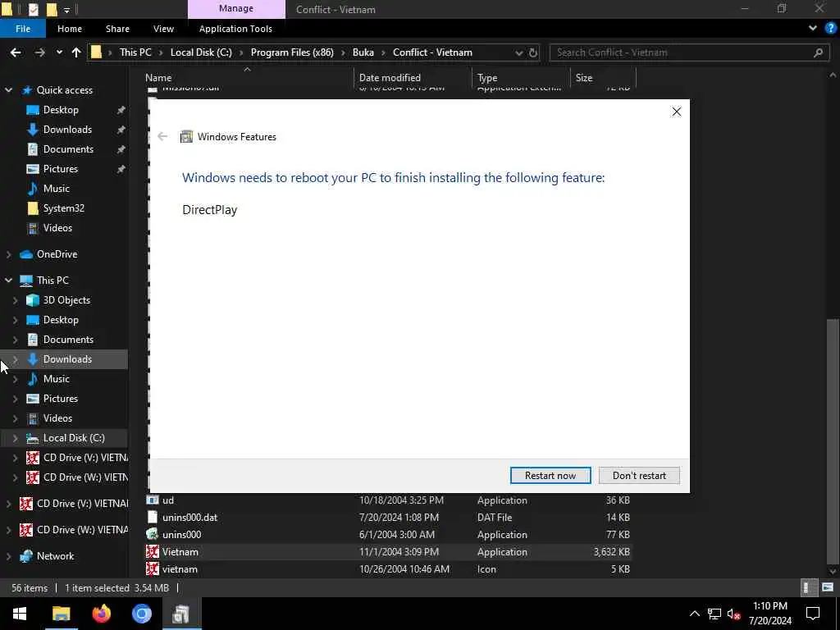
Task: Select Local Disk (C:) in sidebar
Action: point(73,438)
